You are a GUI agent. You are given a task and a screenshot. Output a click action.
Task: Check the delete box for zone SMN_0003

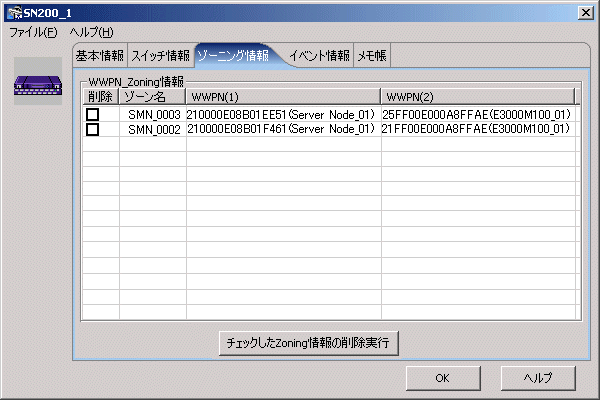coord(93,114)
